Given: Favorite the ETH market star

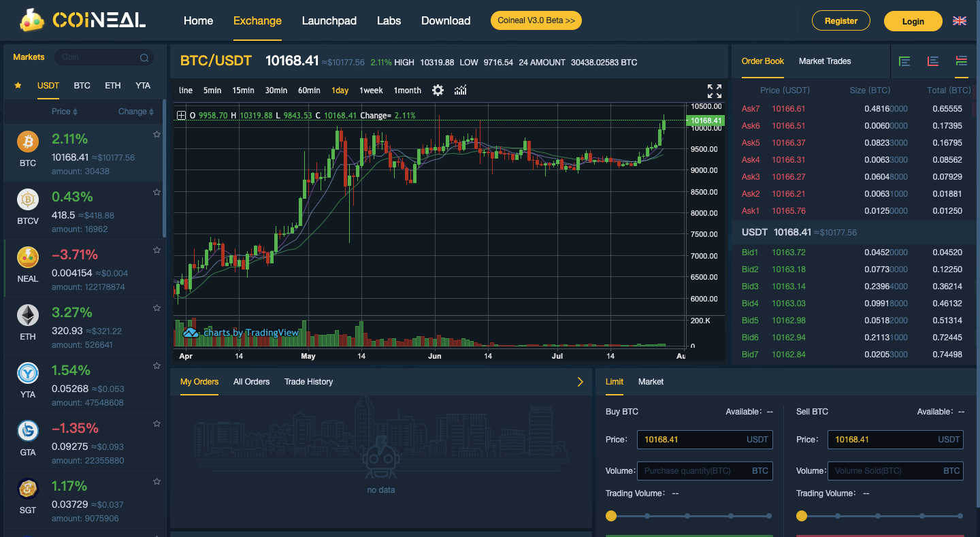Looking at the screenshot, I should [157, 308].
